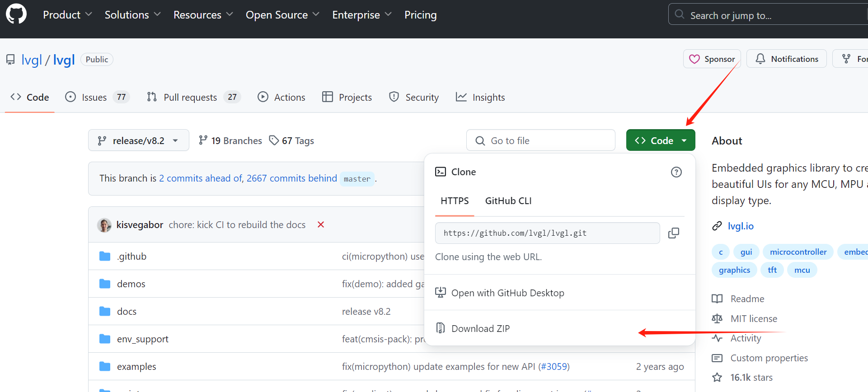The height and width of the screenshot is (392, 868).
Task: Click kisvegabor's avatar thumbnail
Action: coord(104,225)
